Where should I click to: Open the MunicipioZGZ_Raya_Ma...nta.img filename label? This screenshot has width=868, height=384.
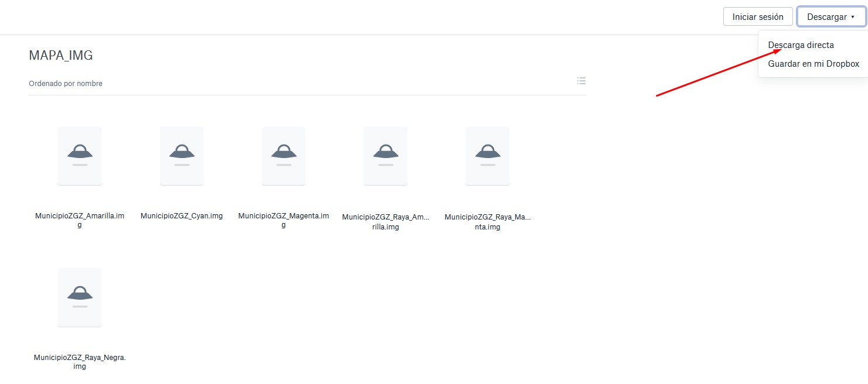click(488, 222)
